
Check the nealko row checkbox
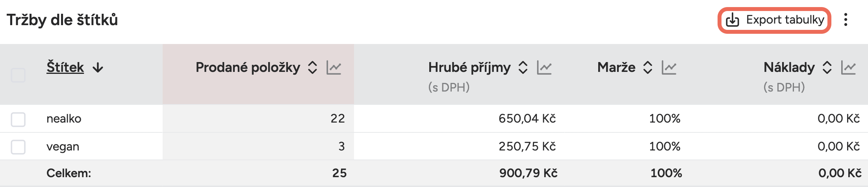click(x=18, y=119)
